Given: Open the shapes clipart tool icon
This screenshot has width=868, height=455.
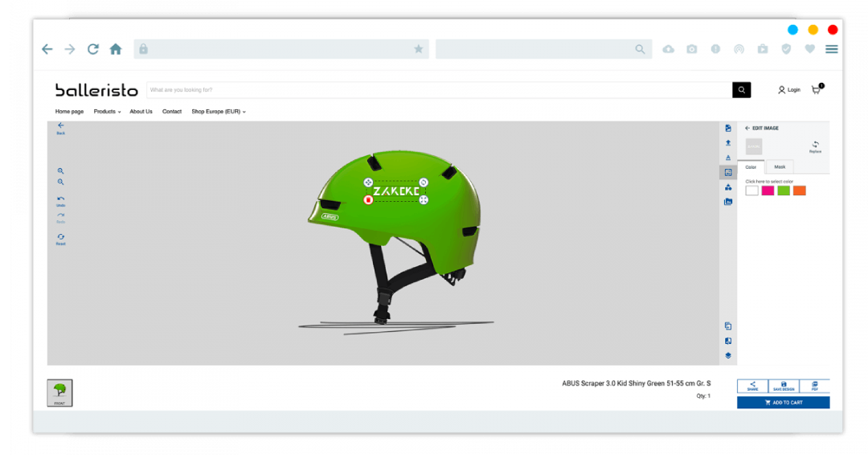Looking at the screenshot, I should coord(728,187).
